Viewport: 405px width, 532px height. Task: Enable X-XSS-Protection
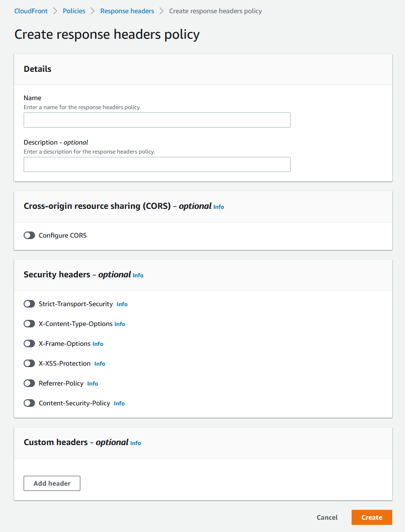click(x=29, y=363)
